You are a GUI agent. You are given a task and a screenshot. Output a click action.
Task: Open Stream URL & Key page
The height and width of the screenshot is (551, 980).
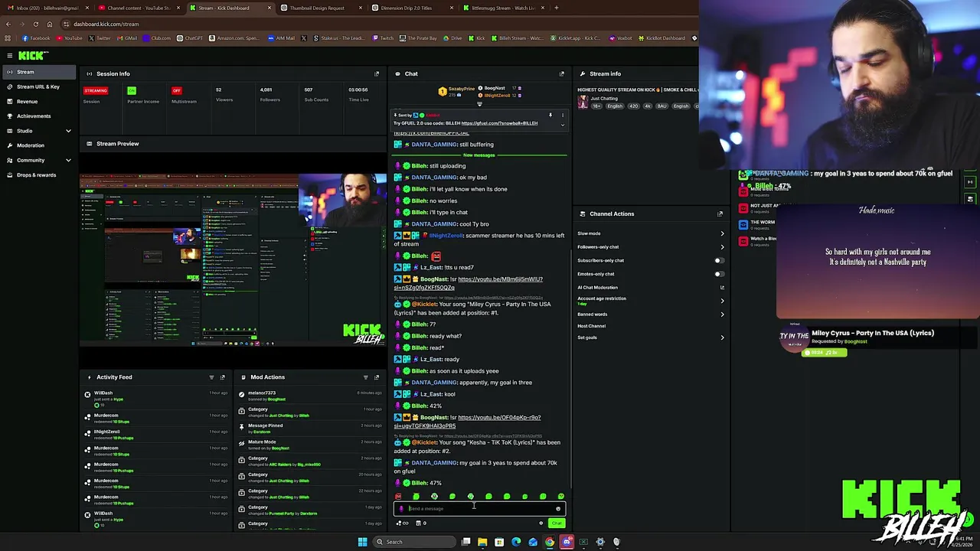pos(38,86)
